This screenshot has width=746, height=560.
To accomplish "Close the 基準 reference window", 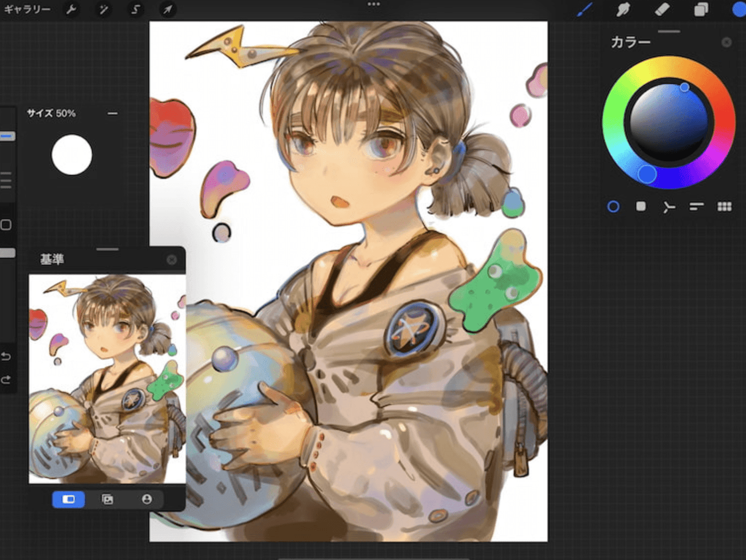I will point(172,260).
